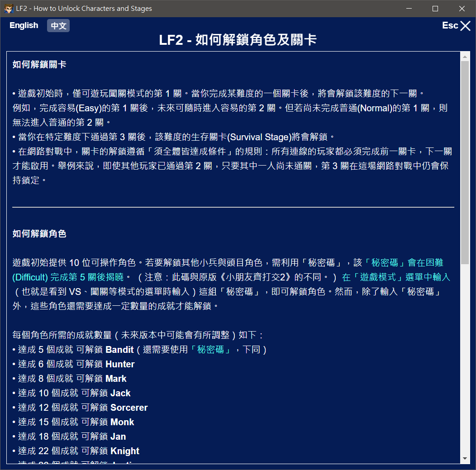Click the line unlocking Jan

69,437
